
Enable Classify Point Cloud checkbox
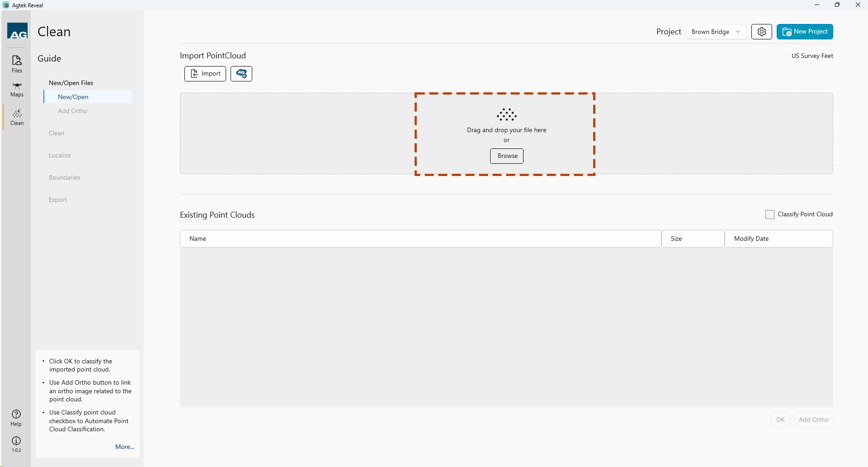point(769,214)
